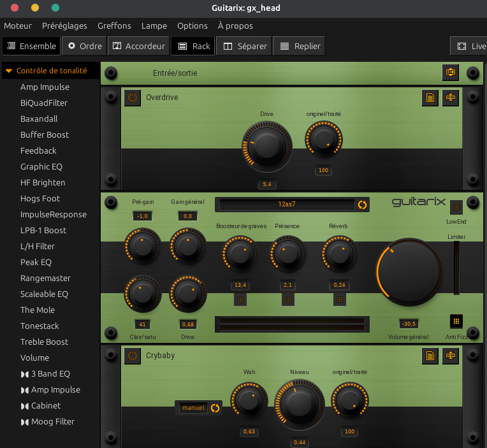Click the Pré-gain knob
This screenshot has width=487, height=448.
pyautogui.click(x=143, y=246)
